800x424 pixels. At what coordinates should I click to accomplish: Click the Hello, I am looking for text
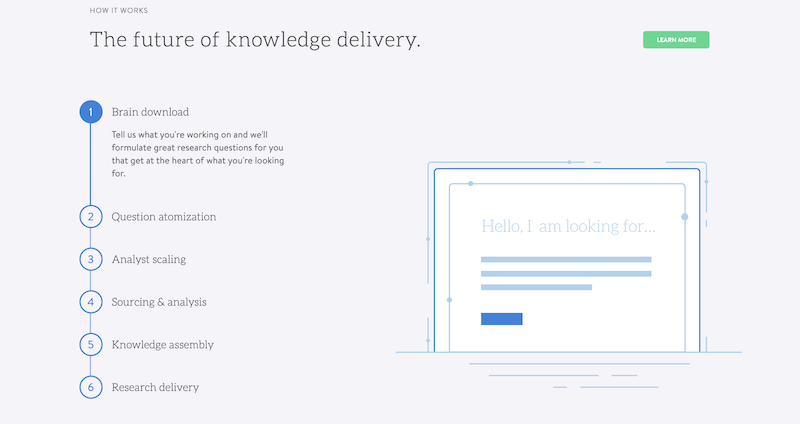[x=568, y=226]
